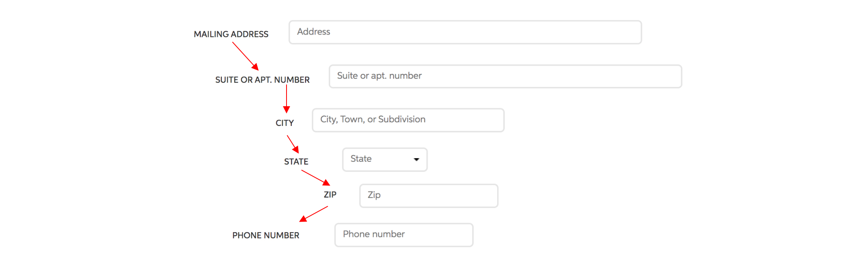Click into the City, Town, or Subdivision field

click(408, 120)
